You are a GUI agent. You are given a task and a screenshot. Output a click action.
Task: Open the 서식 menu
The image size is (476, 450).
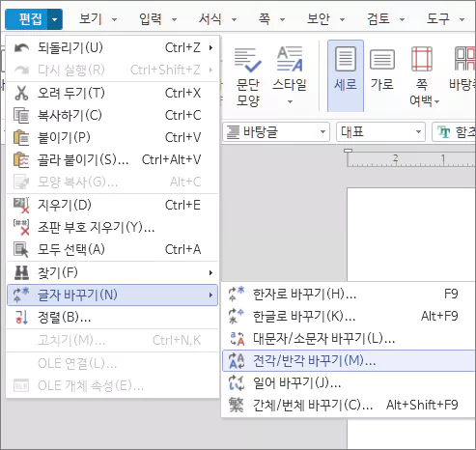[x=210, y=19]
